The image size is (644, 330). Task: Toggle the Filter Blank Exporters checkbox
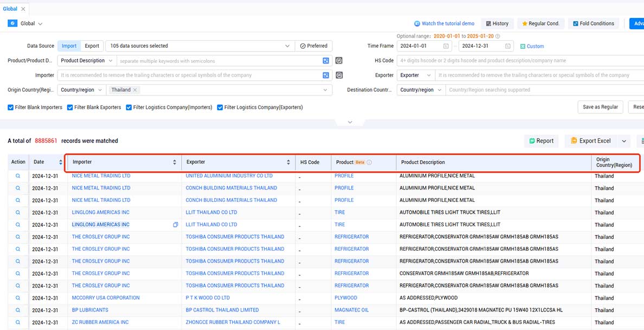[x=70, y=107]
